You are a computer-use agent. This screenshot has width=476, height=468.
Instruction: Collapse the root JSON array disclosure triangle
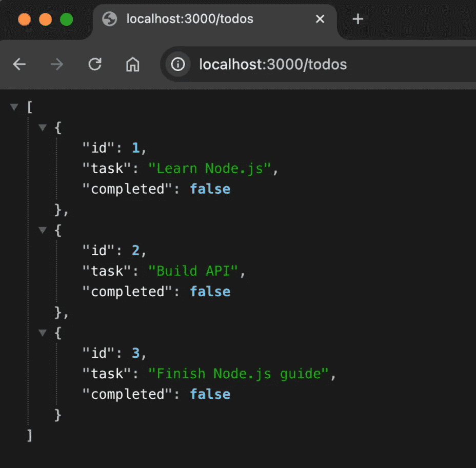coord(14,106)
